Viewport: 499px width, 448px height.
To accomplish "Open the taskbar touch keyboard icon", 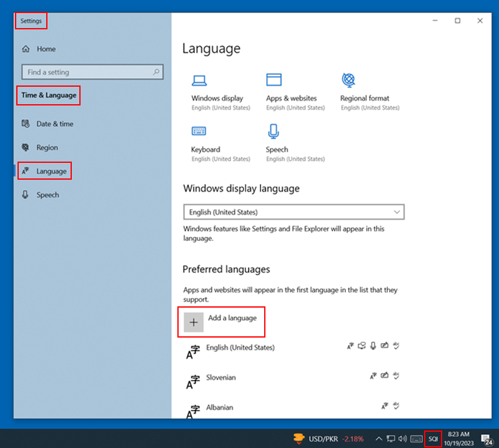I will tap(417, 439).
